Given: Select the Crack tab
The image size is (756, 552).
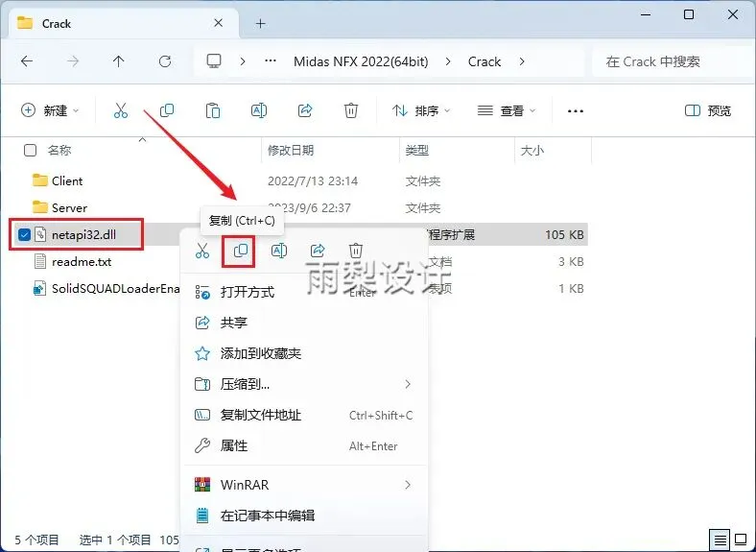Looking at the screenshot, I should 124,23.
